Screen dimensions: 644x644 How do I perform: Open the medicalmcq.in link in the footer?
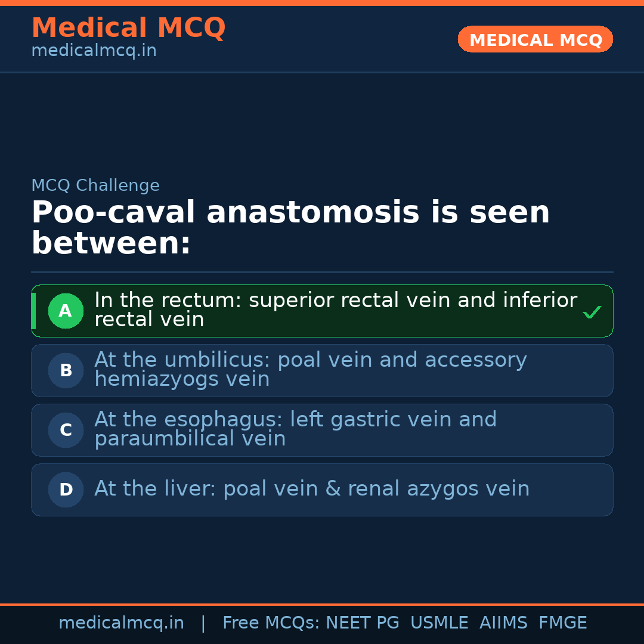pos(121,623)
